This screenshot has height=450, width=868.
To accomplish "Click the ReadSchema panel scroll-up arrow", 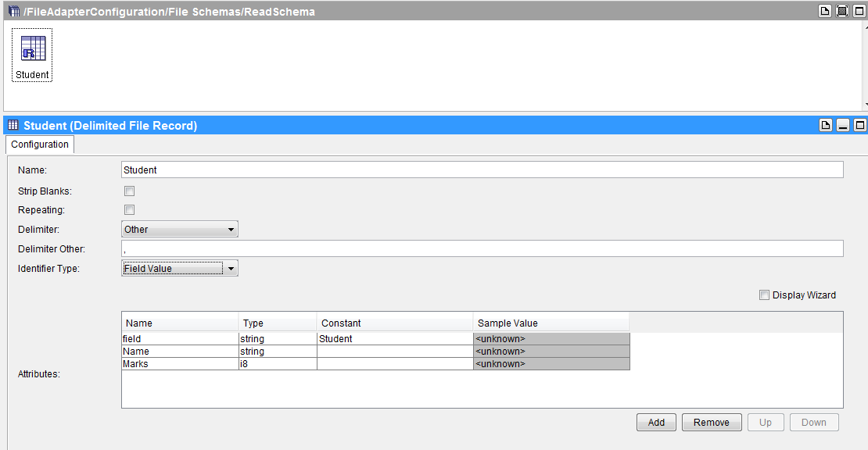I will click(x=866, y=27).
